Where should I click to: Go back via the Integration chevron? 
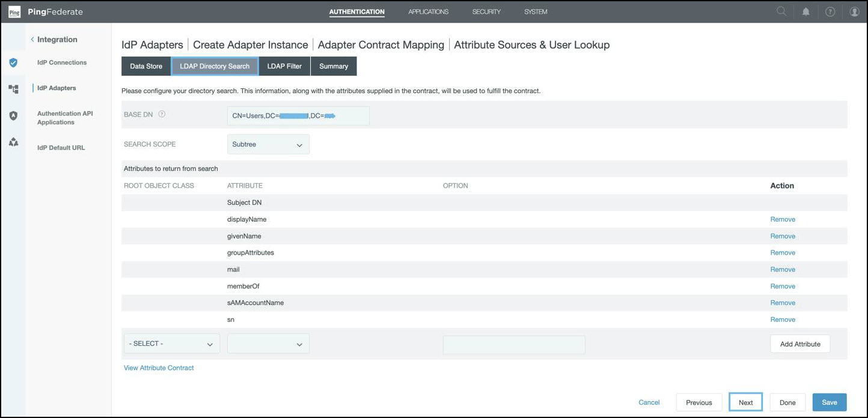coord(32,40)
